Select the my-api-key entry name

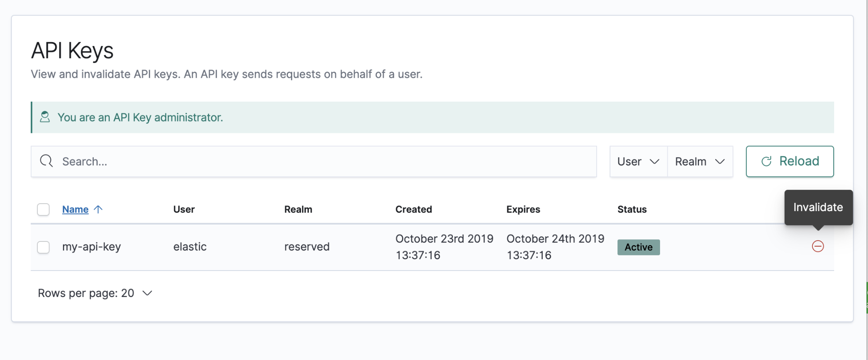point(91,246)
